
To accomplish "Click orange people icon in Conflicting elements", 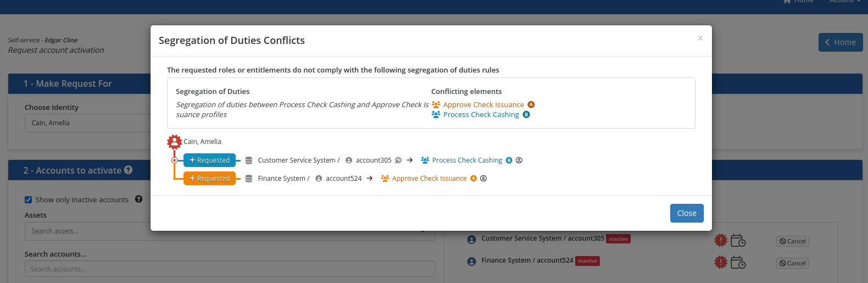I will tap(436, 104).
